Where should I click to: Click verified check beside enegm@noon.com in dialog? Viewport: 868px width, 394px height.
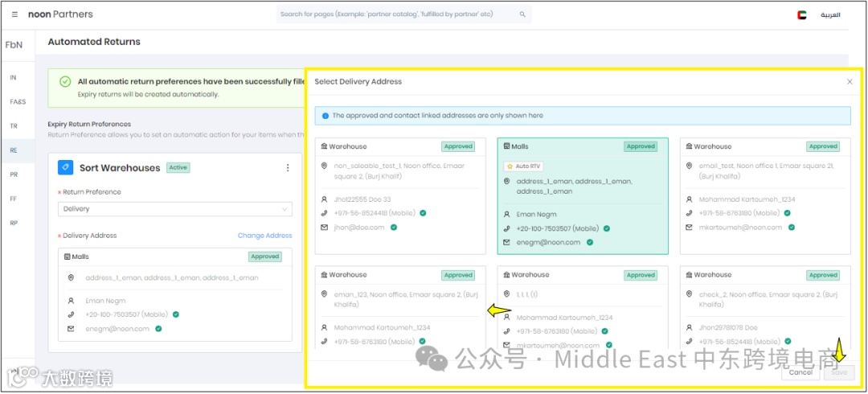590,242
